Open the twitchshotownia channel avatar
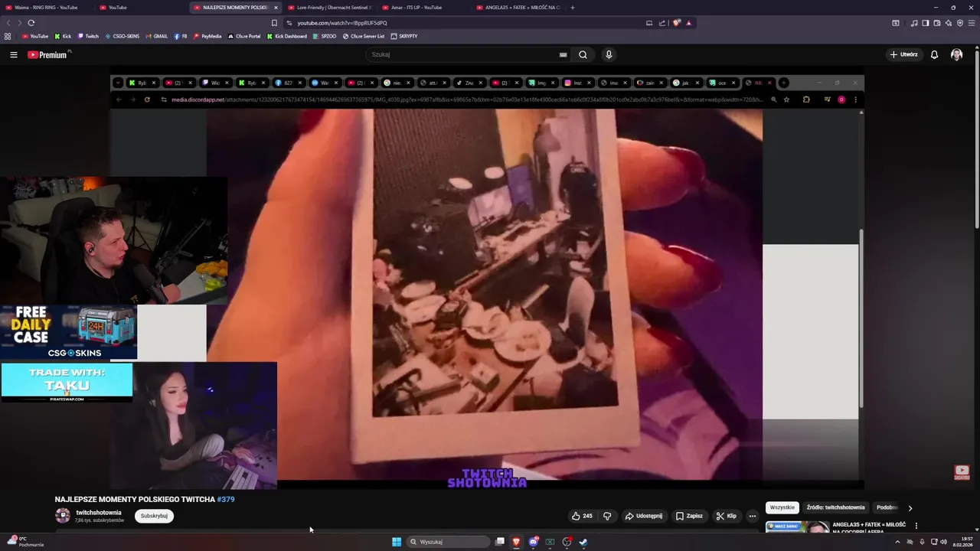 point(63,516)
